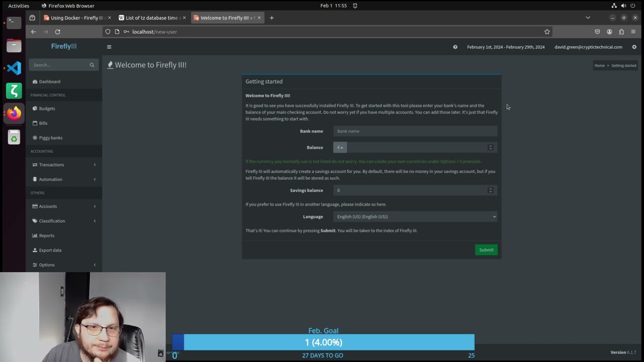This screenshot has height=362, width=644.
Task: Click the network icon in the system tray
Action: (614, 6)
